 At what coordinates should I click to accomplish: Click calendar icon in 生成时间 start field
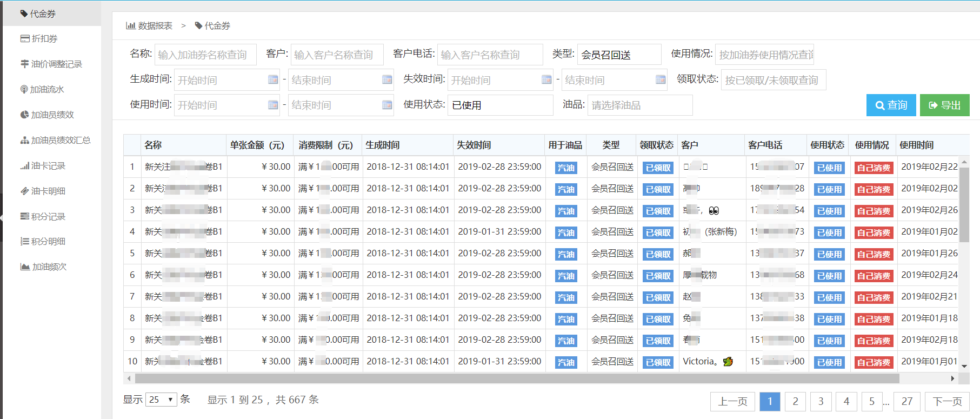(x=273, y=80)
